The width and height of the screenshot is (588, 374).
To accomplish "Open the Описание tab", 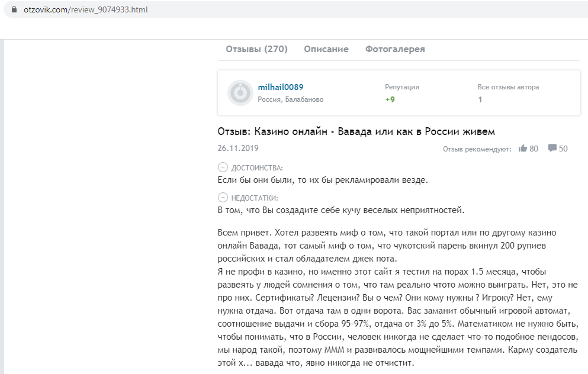I will click(x=326, y=49).
